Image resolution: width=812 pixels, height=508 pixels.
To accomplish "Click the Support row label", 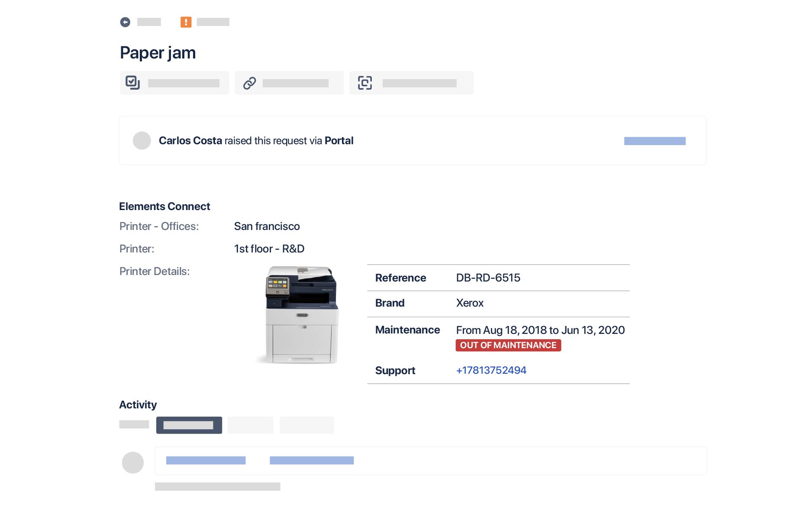I will [395, 371].
